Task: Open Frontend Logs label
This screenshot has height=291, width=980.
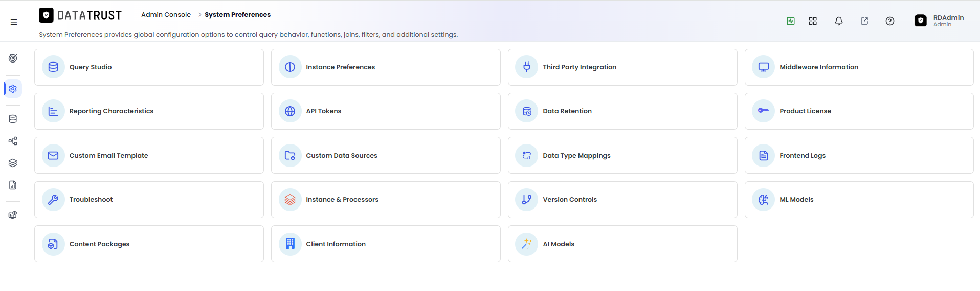Action: (x=803, y=156)
